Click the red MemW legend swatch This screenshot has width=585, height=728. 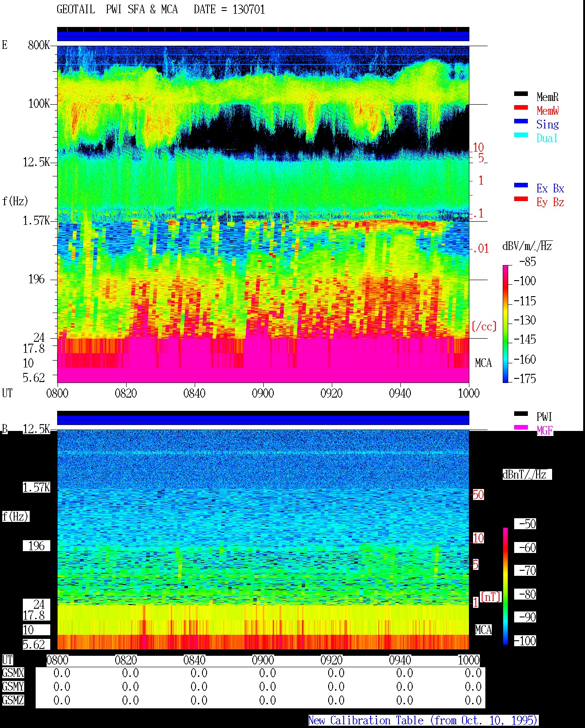521,107
